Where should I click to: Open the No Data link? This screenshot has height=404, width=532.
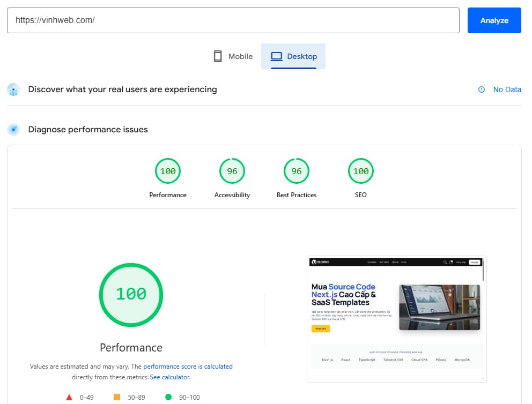pyautogui.click(x=507, y=89)
